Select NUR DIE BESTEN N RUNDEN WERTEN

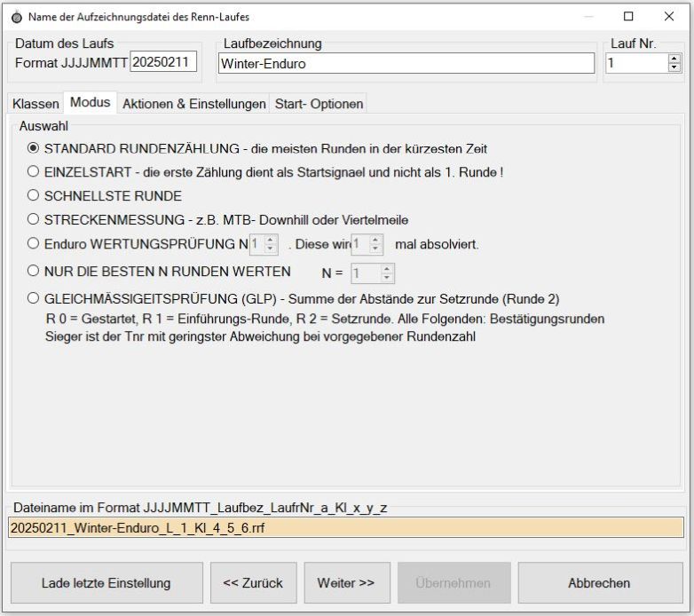(33, 271)
